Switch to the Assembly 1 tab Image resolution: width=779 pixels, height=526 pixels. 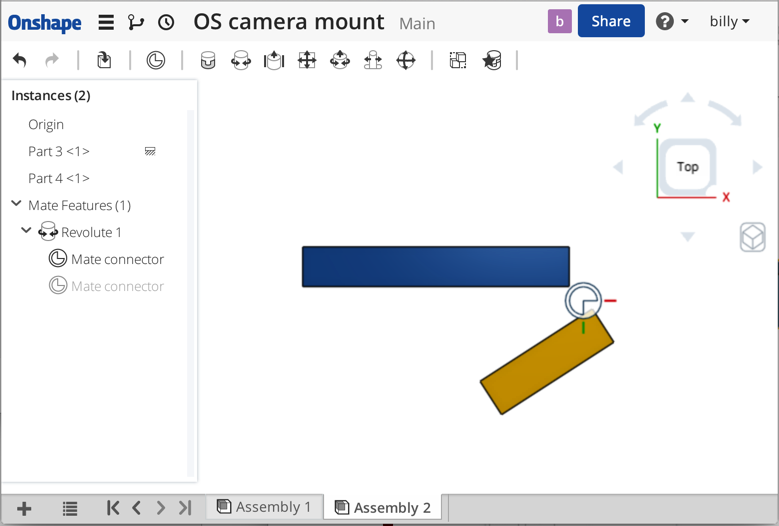click(x=264, y=507)
